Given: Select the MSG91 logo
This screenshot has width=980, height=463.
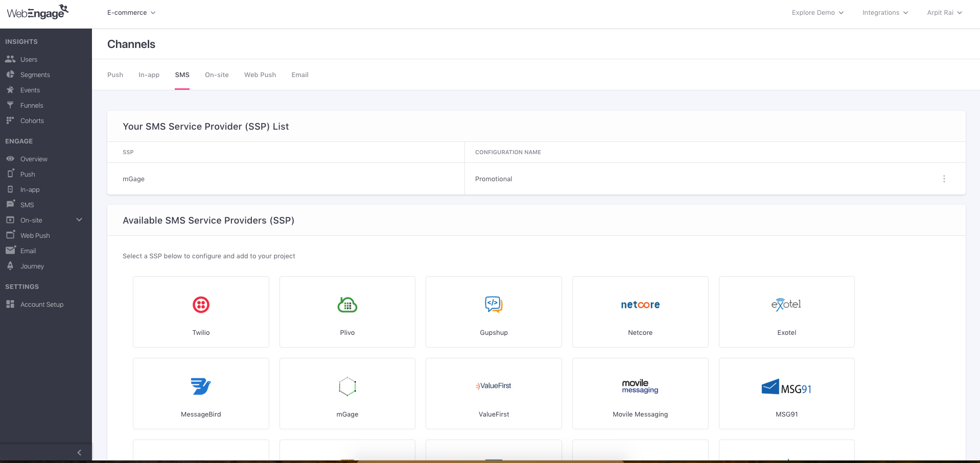Looking at the screenshot, I should click(x=786, y=387).
